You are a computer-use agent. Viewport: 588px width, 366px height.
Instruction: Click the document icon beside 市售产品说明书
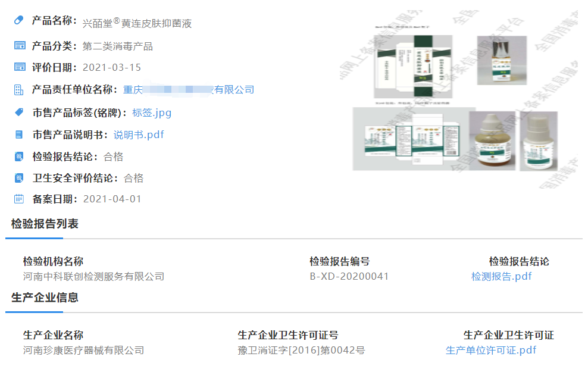pos(19,134)
